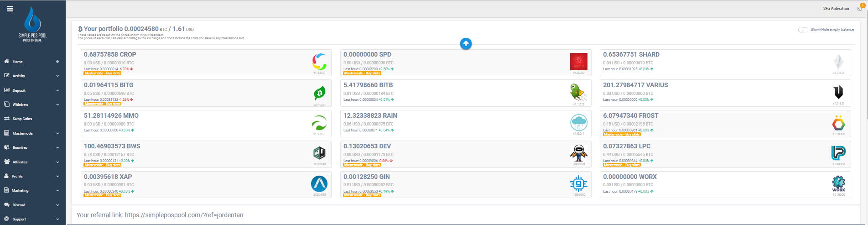Click the referral link URL text
Screen dimensions: 868x225
click(x=184, y=215)
